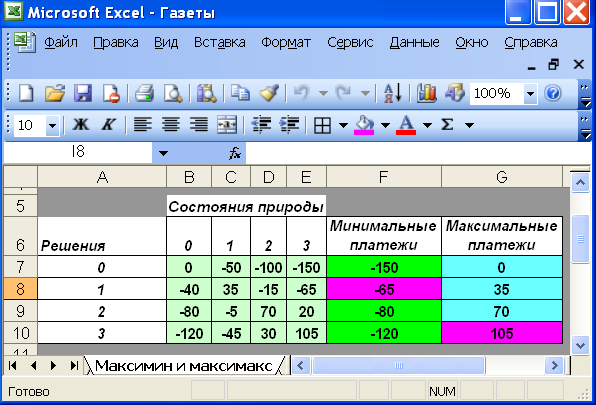Screen dimensions: 596x405
Task: Go to previous sheet with tab navigation arrow
Action: [33, 366]
